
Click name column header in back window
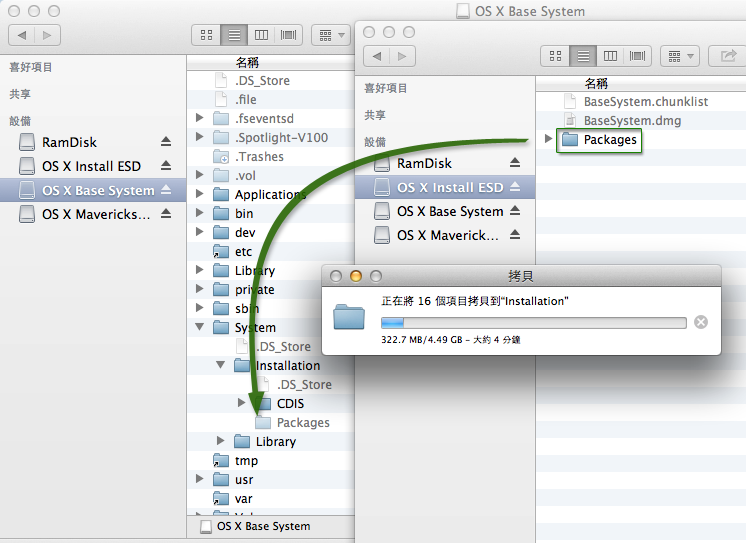click(271, 62)
